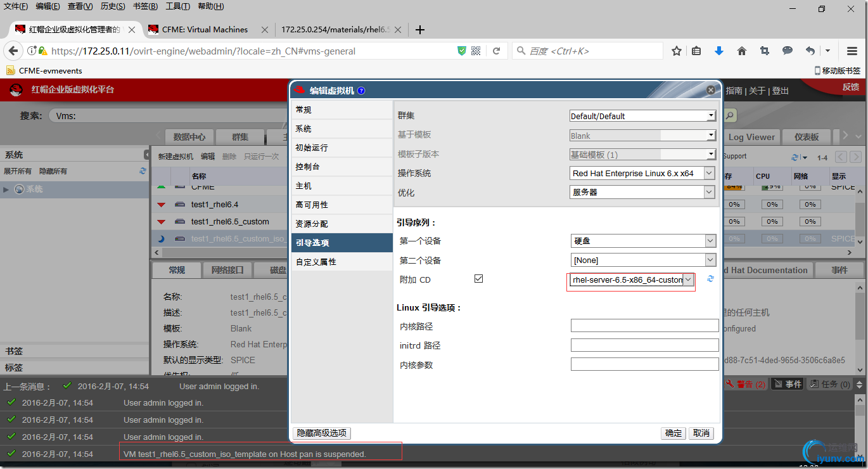Open the browser hamburger menu
Viewport: 868px width, 469px height.
coord(852,51)
